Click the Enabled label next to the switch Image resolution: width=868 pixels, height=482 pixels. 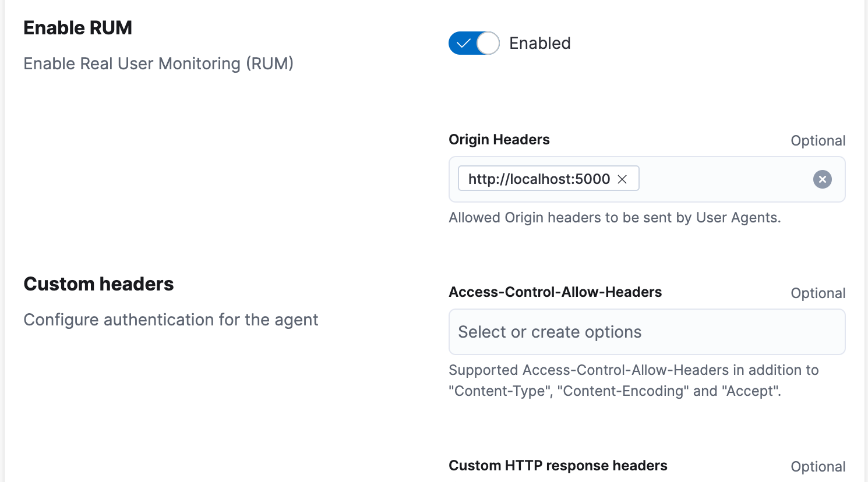[539, 42]
